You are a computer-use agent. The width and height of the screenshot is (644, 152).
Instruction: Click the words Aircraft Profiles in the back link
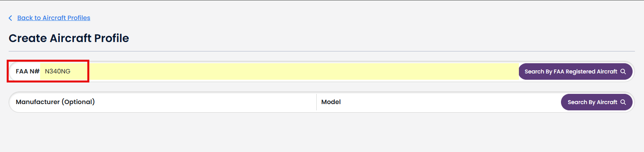[x=66, y=18]
